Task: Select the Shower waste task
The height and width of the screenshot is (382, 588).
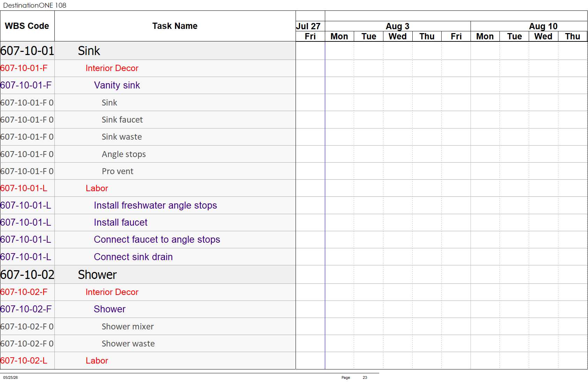Action: (128, 344)
